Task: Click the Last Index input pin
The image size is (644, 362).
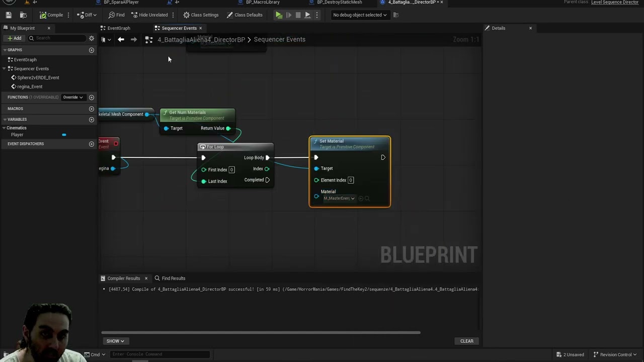Action: 204,181
